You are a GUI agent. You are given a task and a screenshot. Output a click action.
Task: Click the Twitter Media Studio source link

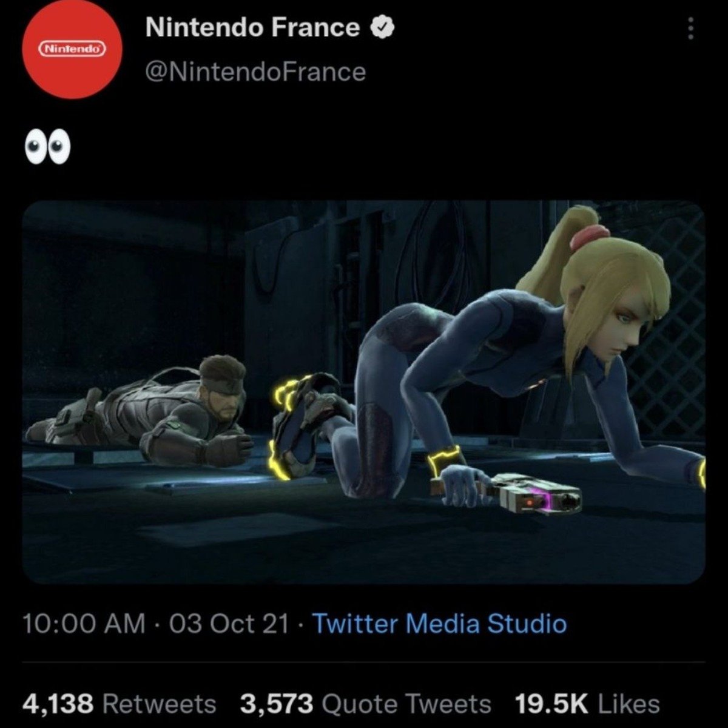pos(439,623)
